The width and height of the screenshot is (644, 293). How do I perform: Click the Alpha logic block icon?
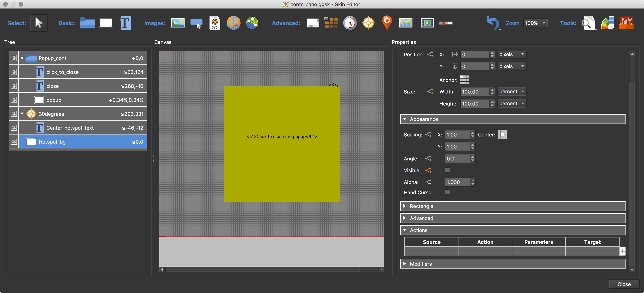(x=428, y=182)
